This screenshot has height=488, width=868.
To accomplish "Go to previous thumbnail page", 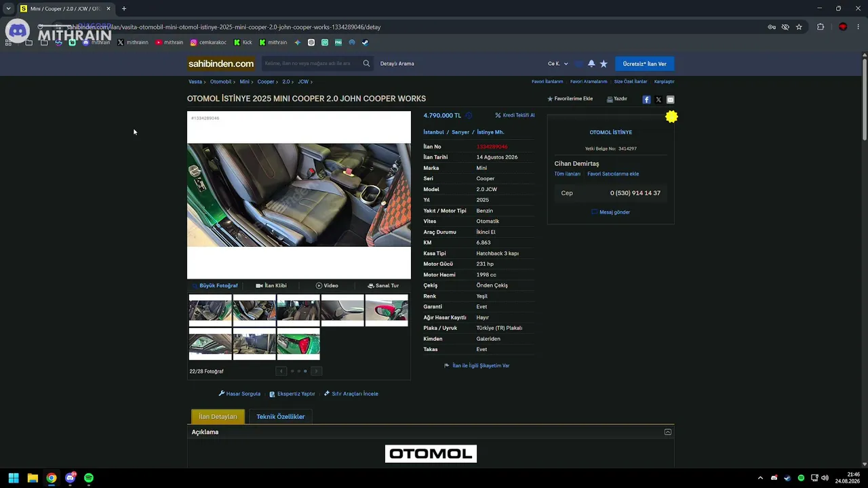I will click(281, 371).
